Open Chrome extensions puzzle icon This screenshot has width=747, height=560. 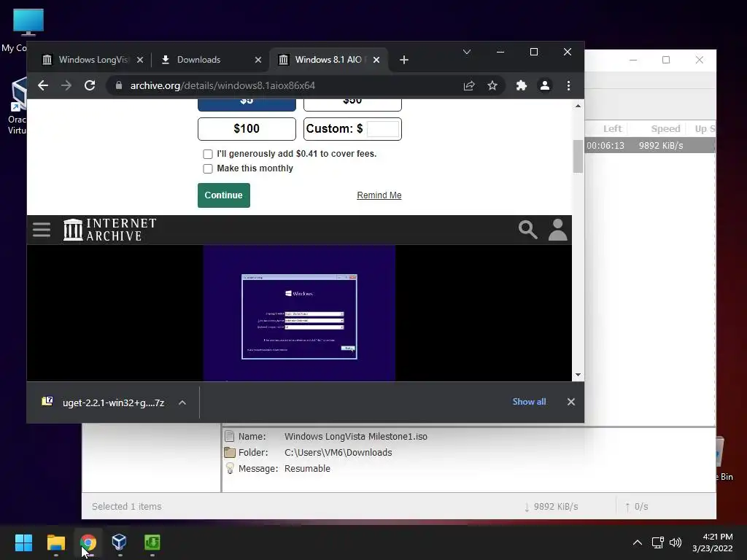click(521, 86)
